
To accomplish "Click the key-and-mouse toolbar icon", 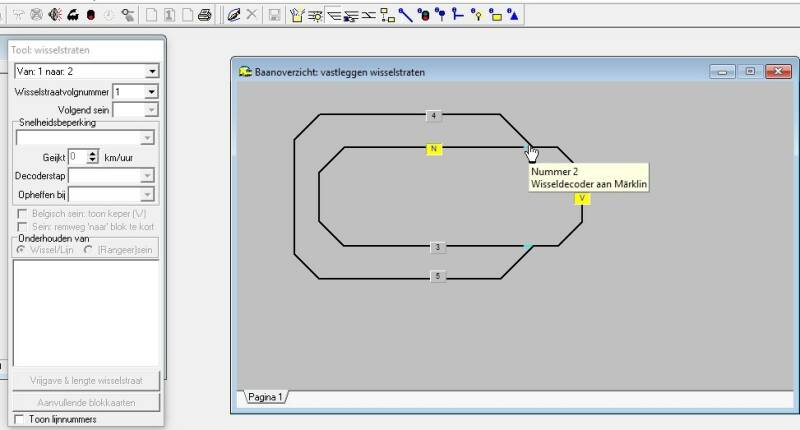I will 128,15.
